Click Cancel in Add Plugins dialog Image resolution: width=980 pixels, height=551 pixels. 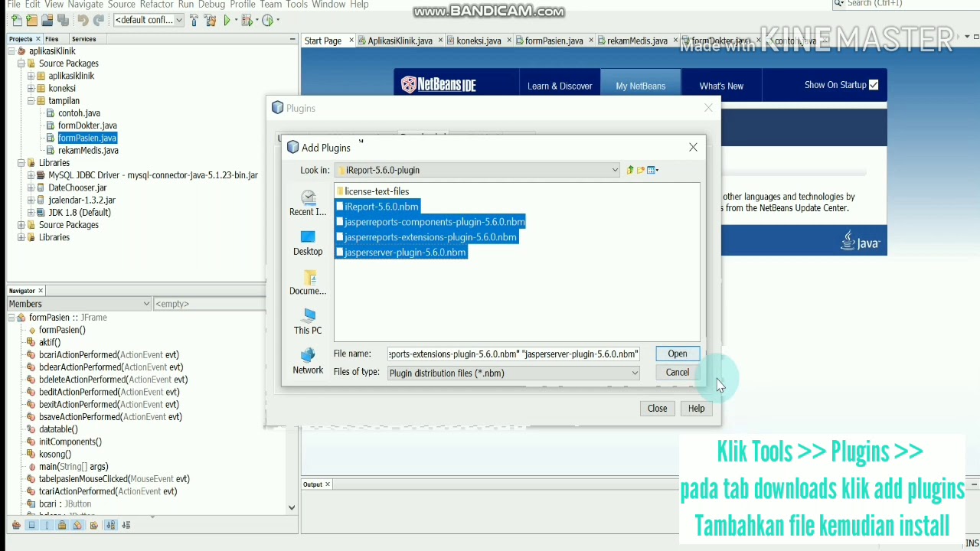coord(678,372)
